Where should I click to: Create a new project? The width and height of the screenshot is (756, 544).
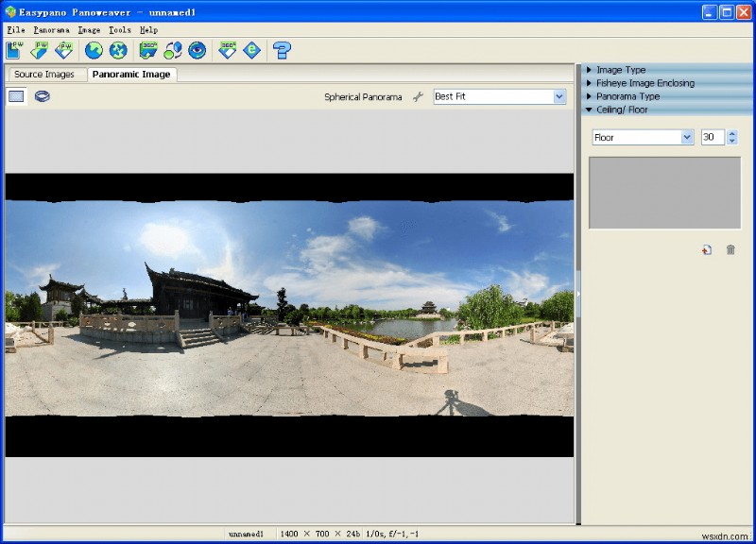(13, 51)
